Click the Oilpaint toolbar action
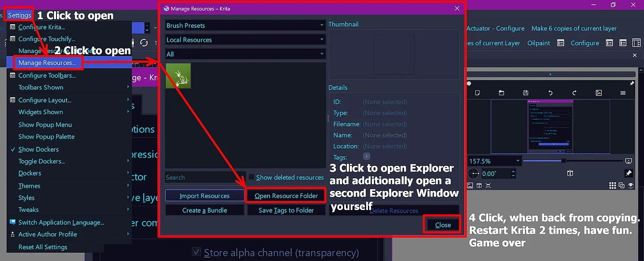Viewport: 644px width, 261px height. click(539, 43)
